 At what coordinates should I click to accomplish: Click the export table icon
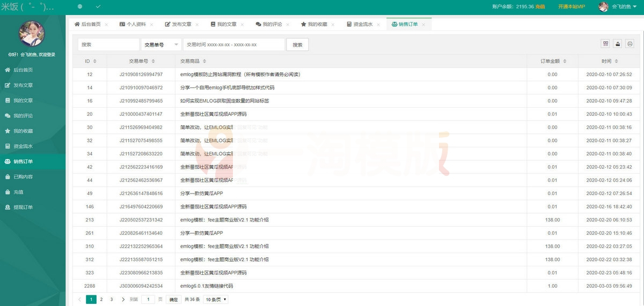pyautogui.click(x=618, y=44)
